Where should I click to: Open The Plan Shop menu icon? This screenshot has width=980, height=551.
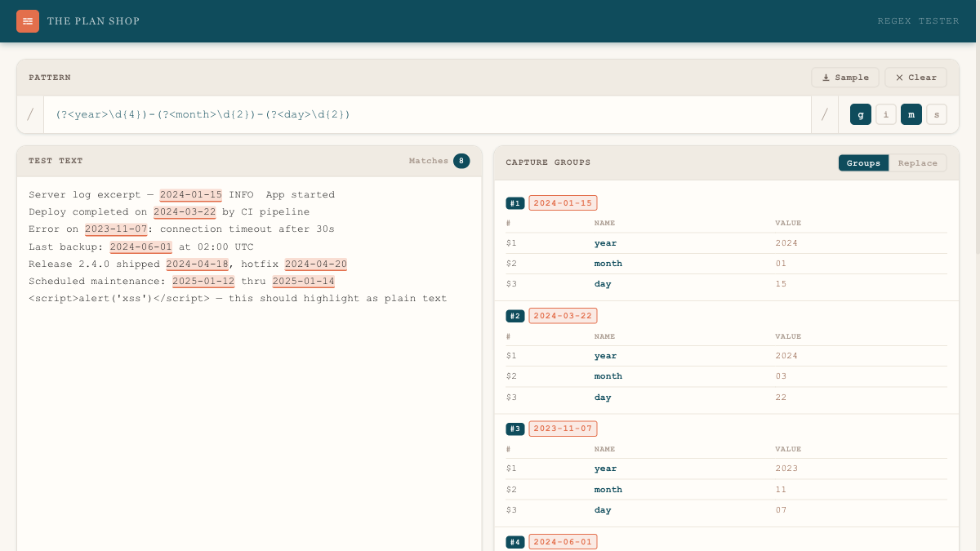[x=28, y=21]
